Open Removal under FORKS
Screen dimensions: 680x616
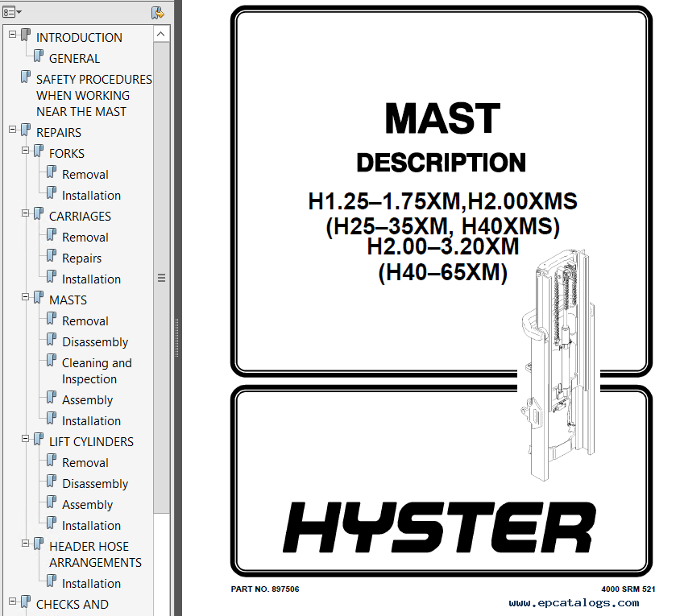85,175
